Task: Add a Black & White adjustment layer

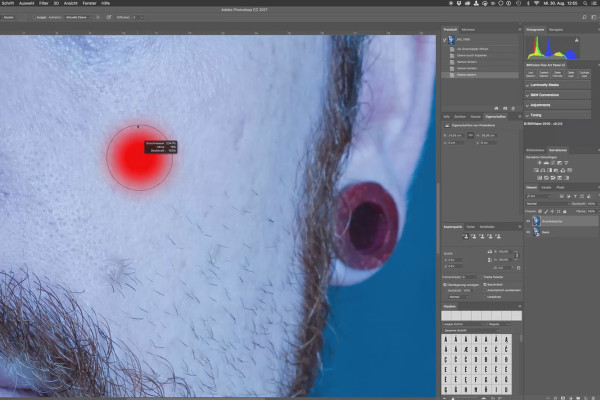Action: (549, 170)
